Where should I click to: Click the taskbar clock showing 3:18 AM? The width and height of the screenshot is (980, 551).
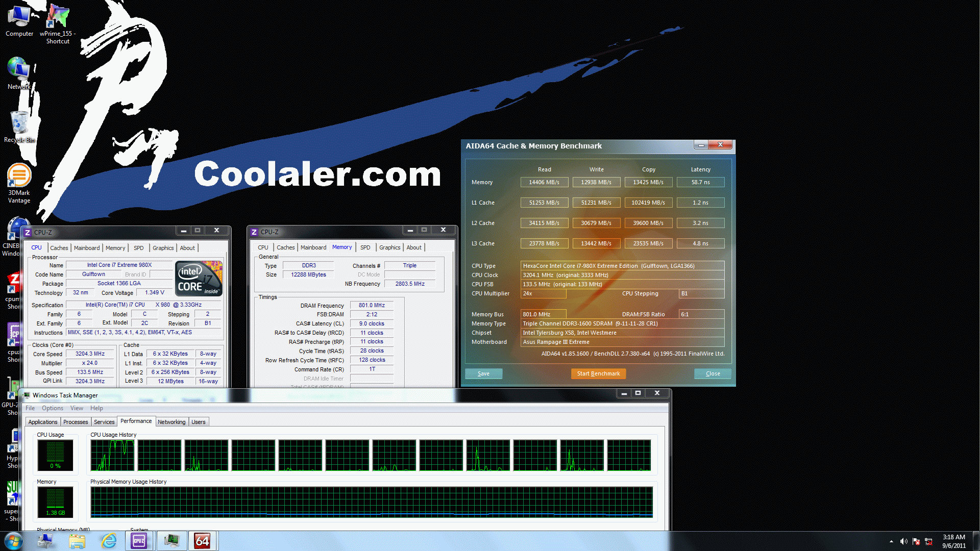953,541
